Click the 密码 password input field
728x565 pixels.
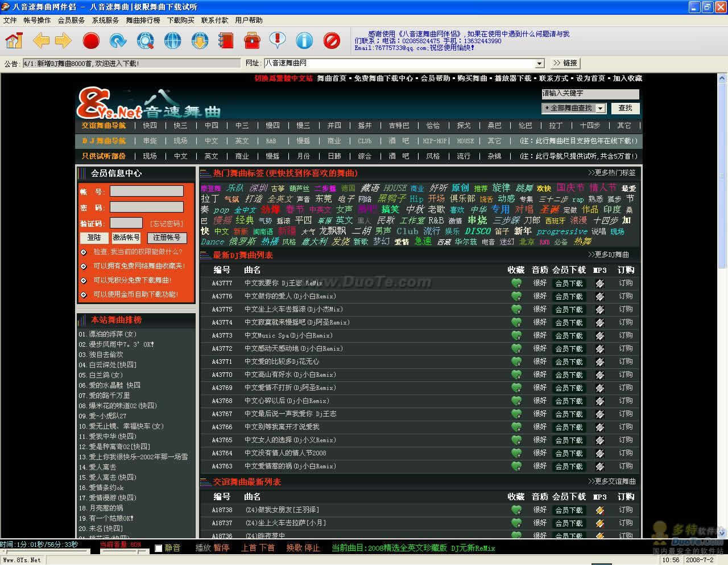click(x=147, y=207)
